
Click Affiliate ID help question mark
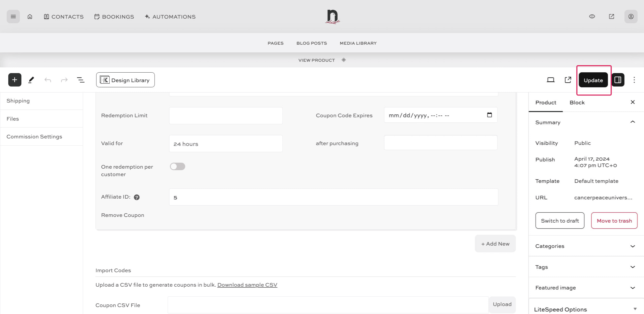[x=137, y=197]
